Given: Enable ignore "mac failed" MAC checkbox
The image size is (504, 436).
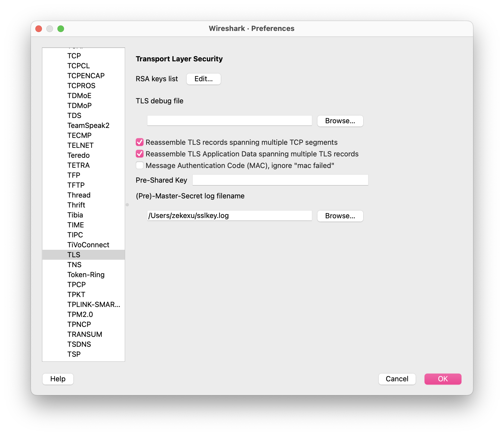Looking at the screenshot, I should pyautogui.click(x=140, y=165).
